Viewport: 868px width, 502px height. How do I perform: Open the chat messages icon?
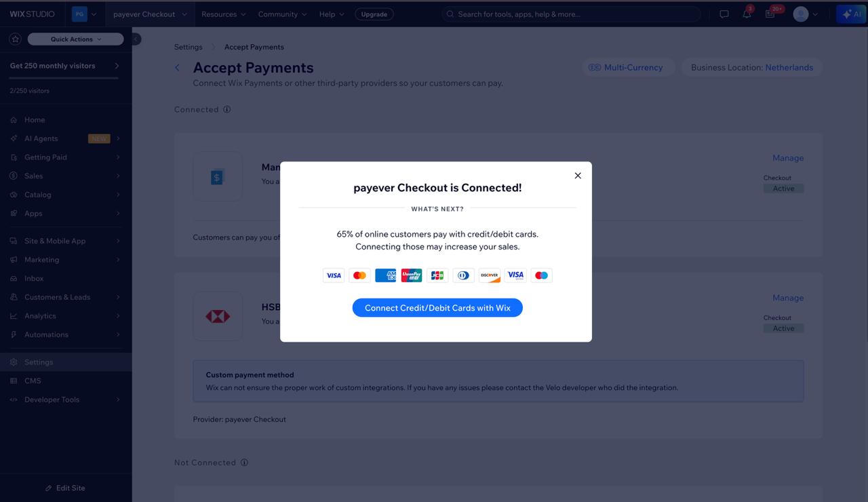tap(724, 14)
